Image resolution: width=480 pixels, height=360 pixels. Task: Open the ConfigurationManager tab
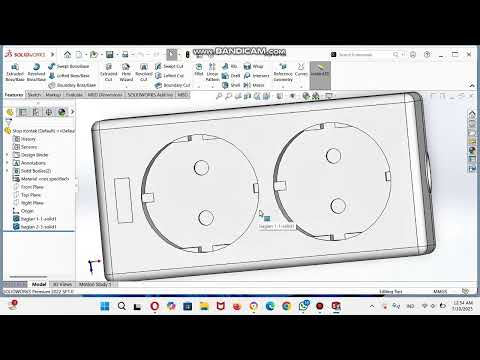[36, 112]
